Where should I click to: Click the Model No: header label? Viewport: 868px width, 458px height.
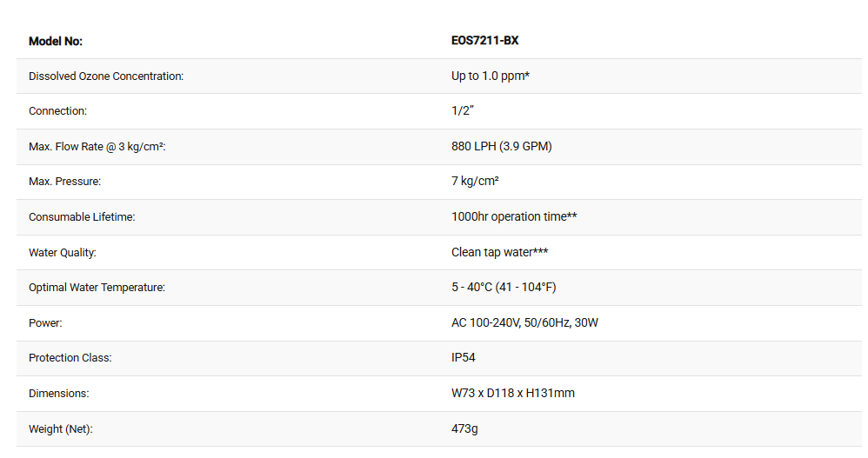tap(56, 41)
